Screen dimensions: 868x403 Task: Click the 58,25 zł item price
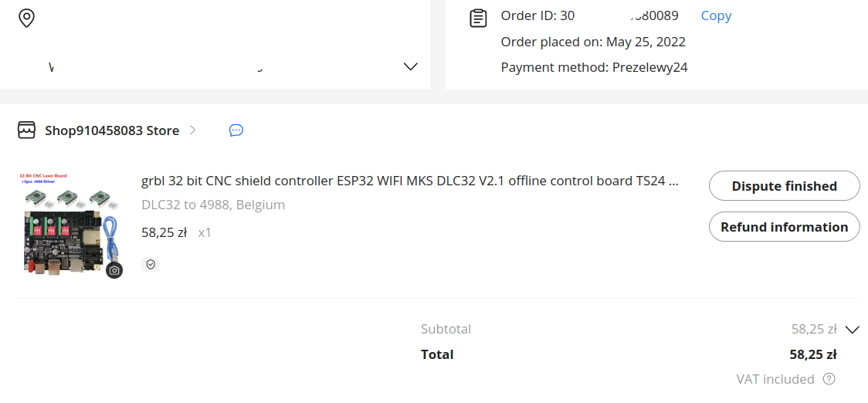pyautogui.click(x=164, y=232)
